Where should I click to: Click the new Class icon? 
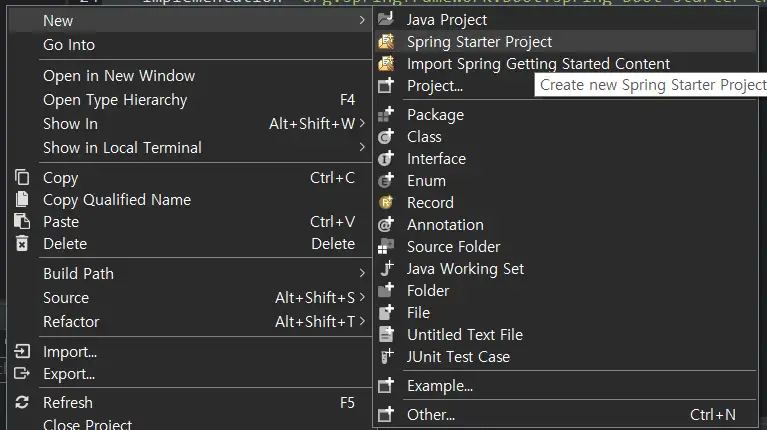386,136
